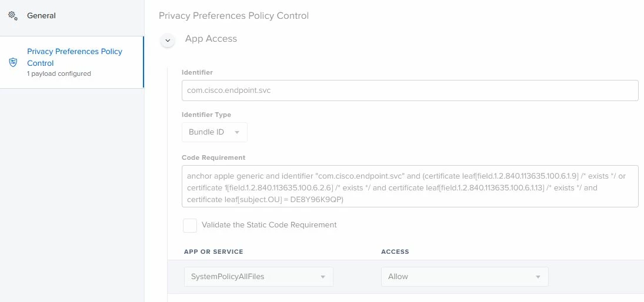644x302 pixels.
Task: Click the Identifier input field
Action: point(410,90)
